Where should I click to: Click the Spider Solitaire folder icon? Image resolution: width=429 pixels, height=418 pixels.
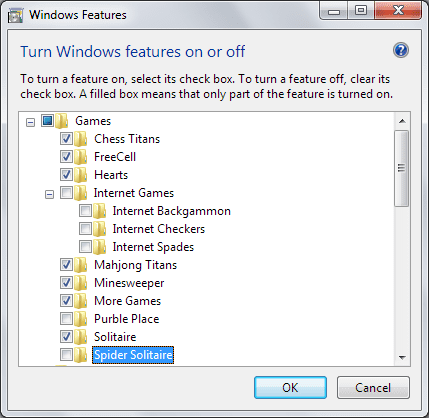81,355
